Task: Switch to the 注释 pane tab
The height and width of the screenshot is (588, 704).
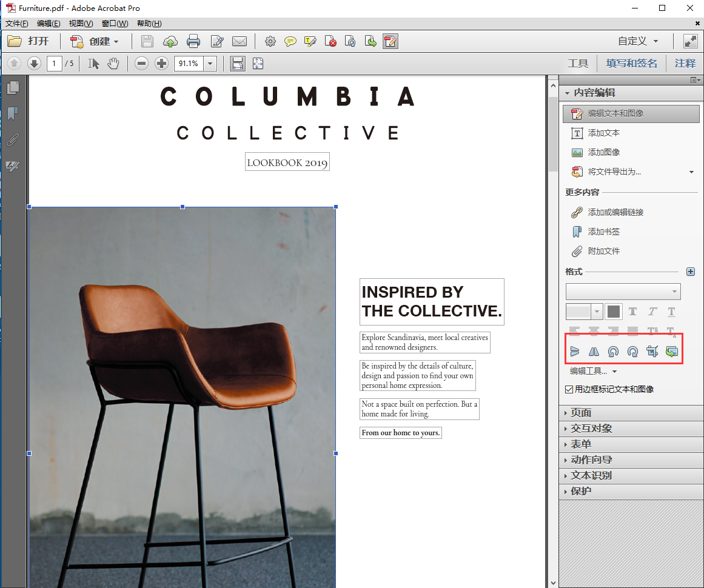Action: coord(685,63)
